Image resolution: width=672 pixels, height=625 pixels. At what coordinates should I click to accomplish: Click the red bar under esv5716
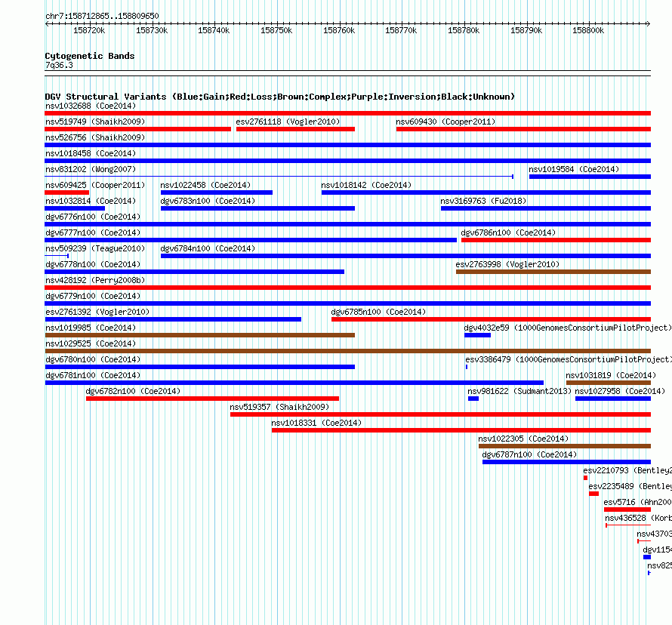coord(627,510)
